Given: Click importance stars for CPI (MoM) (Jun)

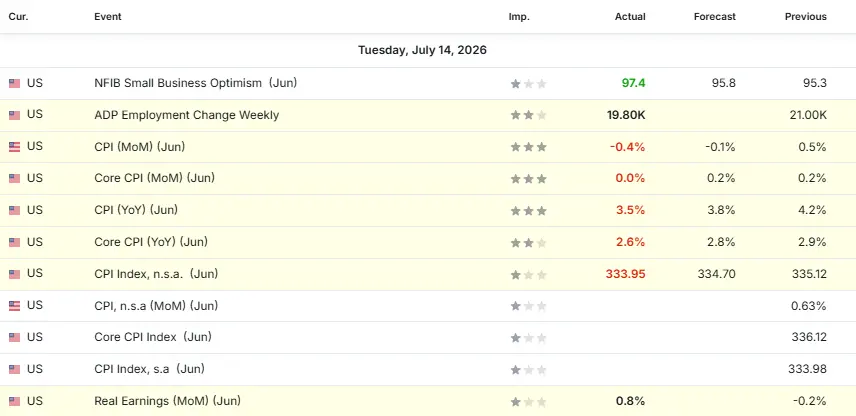Looking at the screenshot, I should tap(528, 147).
